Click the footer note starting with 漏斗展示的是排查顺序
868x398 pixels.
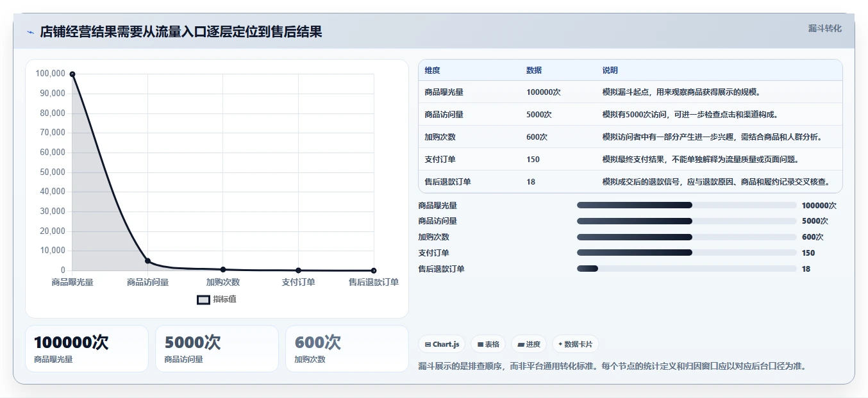point(612,367)
